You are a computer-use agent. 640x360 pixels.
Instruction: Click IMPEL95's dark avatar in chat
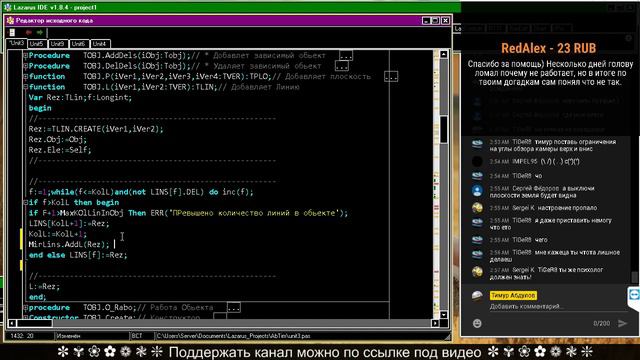coord(477,161)
